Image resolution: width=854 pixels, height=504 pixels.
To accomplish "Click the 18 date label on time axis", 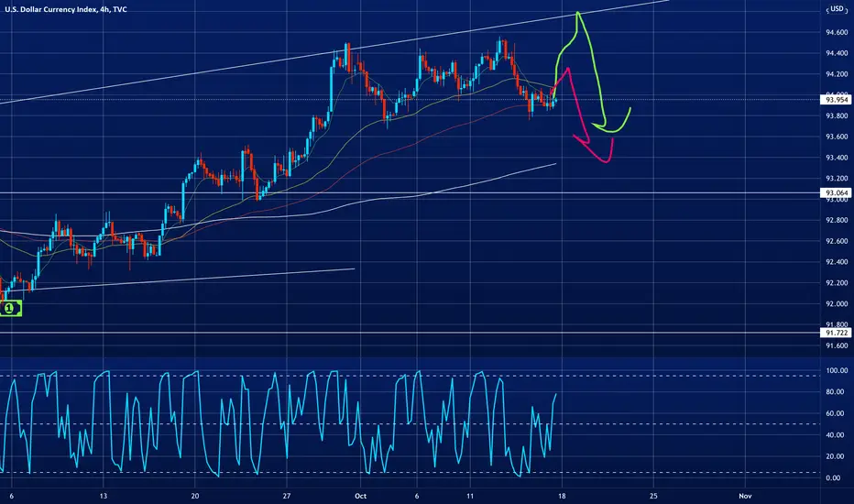I will (562, 496).
